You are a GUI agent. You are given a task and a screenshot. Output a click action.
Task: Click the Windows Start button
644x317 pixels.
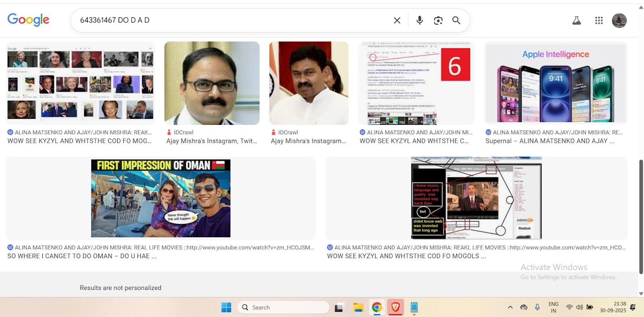pyautogui.click(x=226, y=307)
